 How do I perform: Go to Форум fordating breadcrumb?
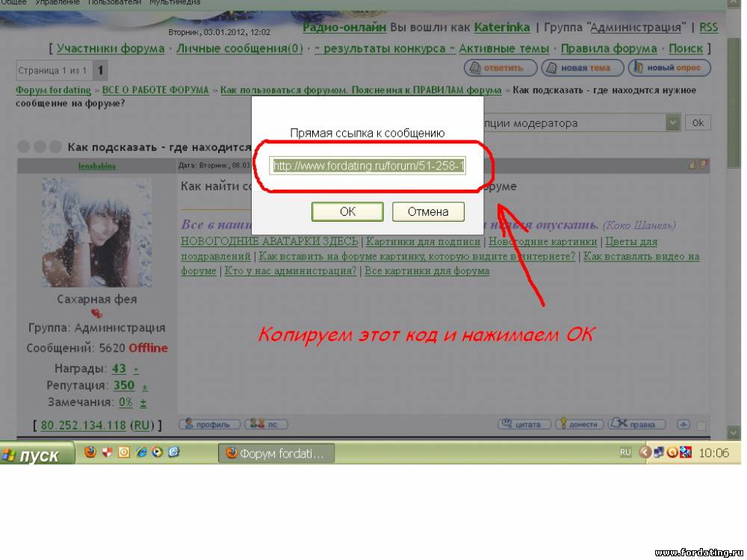[53, 90]
